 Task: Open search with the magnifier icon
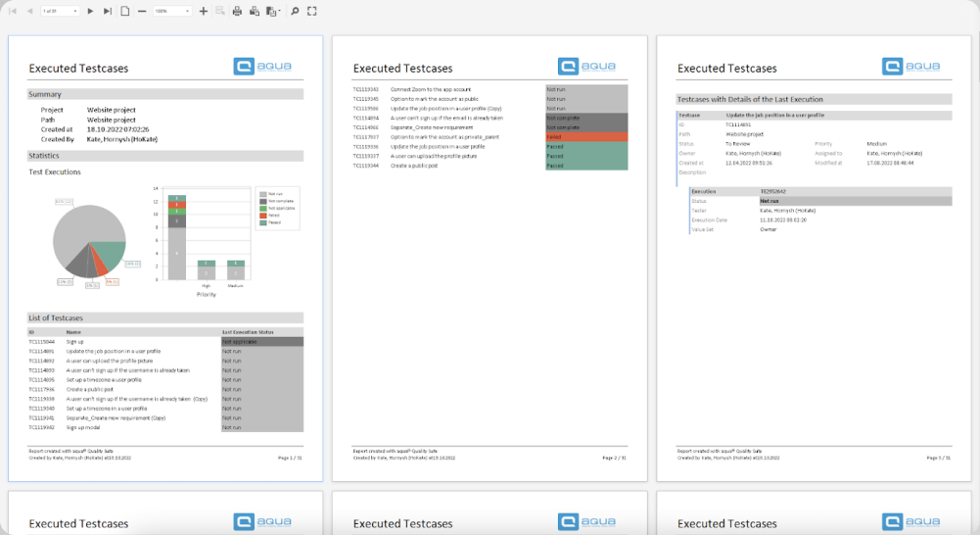[295, 11]
